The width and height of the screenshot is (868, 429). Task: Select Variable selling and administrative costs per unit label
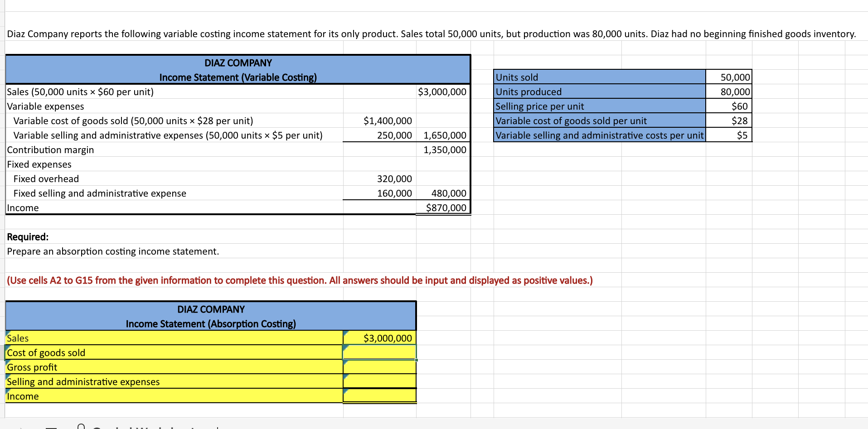coord(600,135)
